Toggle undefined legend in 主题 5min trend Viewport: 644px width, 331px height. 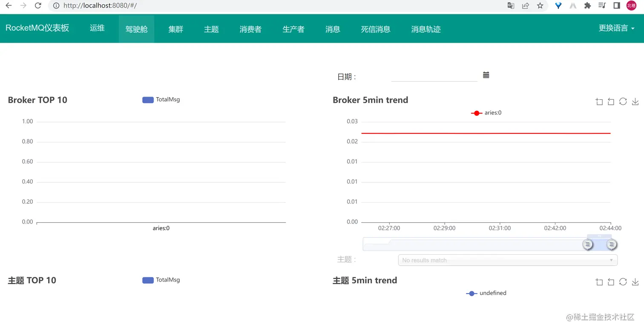click(486, 293)
